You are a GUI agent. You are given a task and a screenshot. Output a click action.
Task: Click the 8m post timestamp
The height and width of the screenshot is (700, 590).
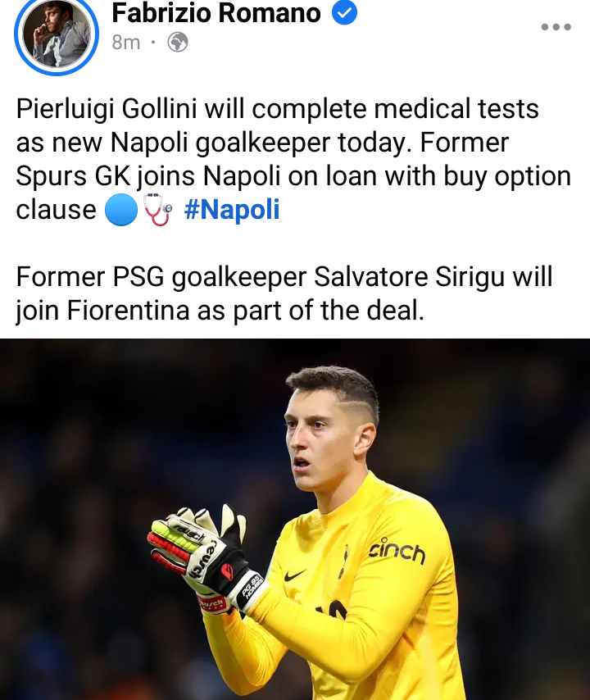[126, 43]
